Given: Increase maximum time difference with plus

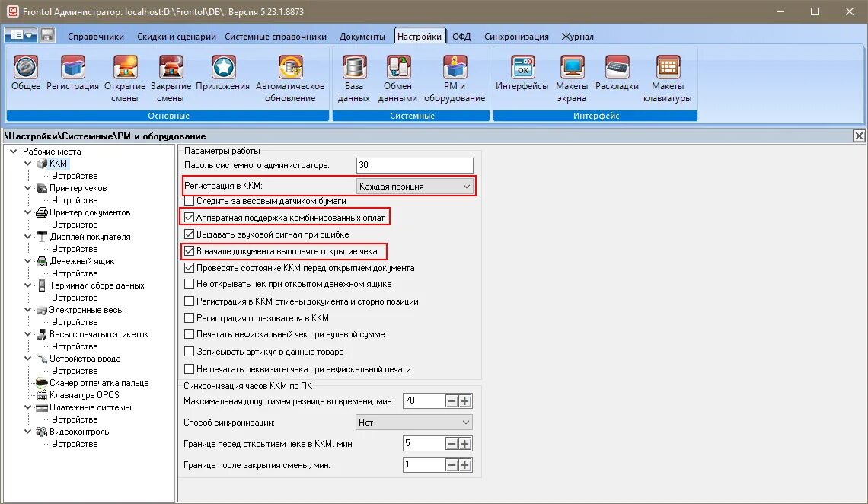Looking at the screenshot, I should coord(465,401).
